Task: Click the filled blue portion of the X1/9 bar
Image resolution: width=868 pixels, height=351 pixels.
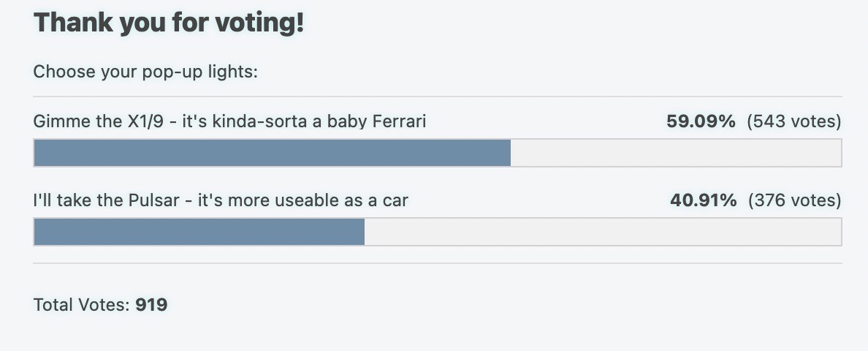Action: (272, 153)
